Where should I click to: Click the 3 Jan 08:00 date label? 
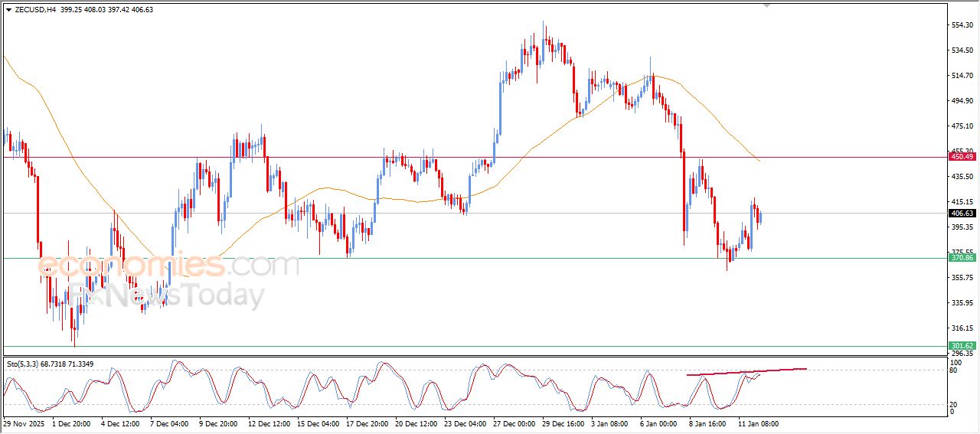pyautogui.click(x=610, y=423)
